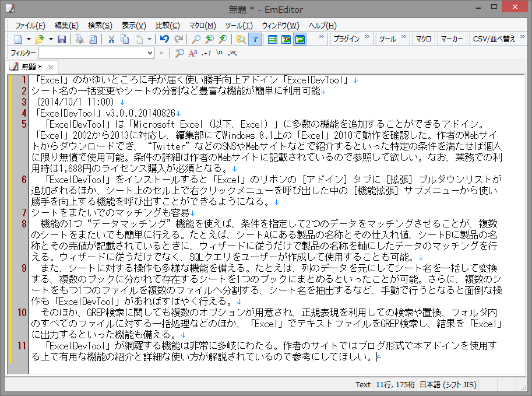Open the 検索(S) menu
Image resolution: width=532 pixels, height=396 pixels.
pos(100,26)
